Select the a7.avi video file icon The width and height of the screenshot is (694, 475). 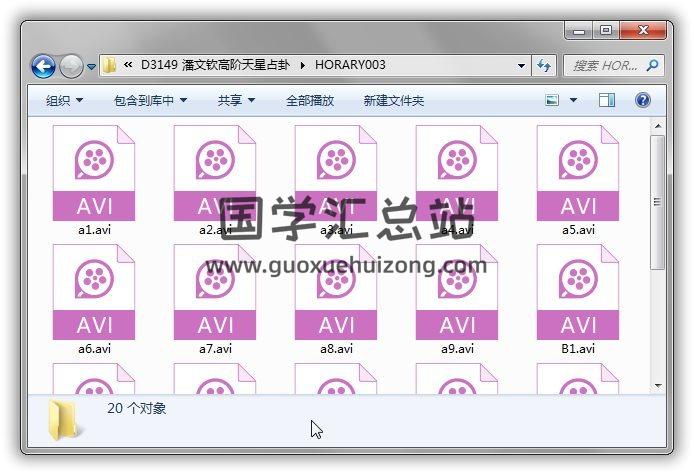coord(215,292)
